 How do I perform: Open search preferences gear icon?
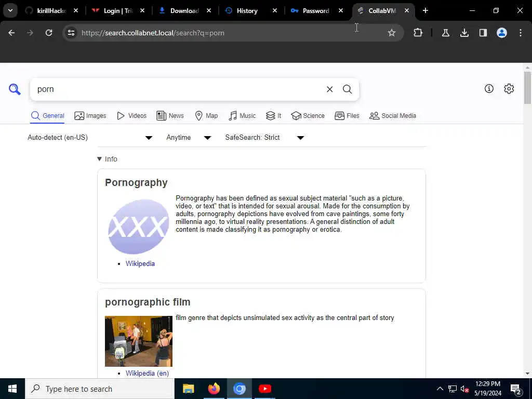(x=509, y=88)
